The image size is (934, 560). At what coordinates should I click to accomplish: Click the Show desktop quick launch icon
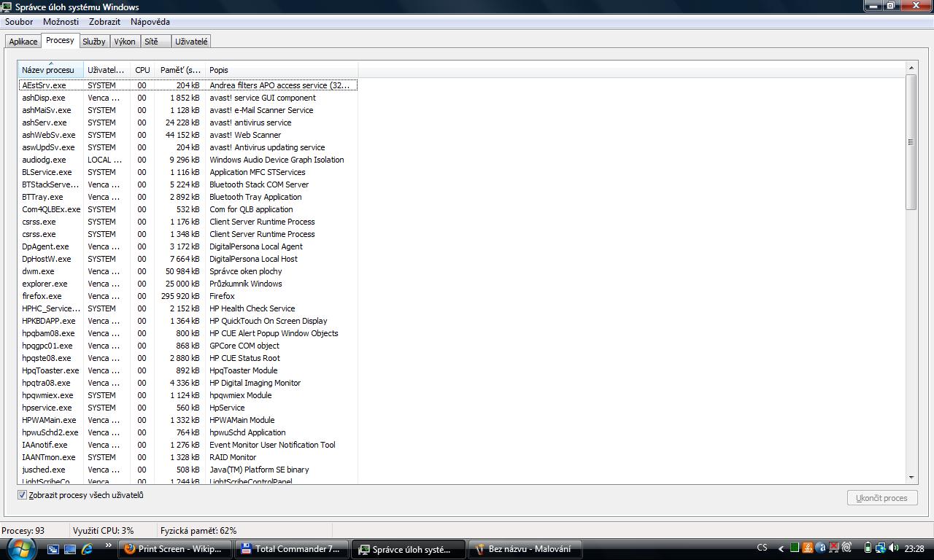[70, 549]
